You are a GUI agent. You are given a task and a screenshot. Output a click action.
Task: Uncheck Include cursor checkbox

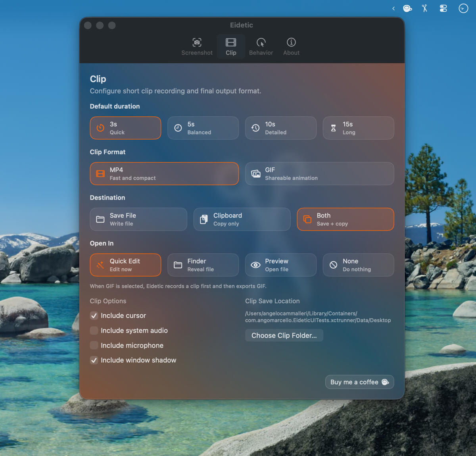click(94, 316)
